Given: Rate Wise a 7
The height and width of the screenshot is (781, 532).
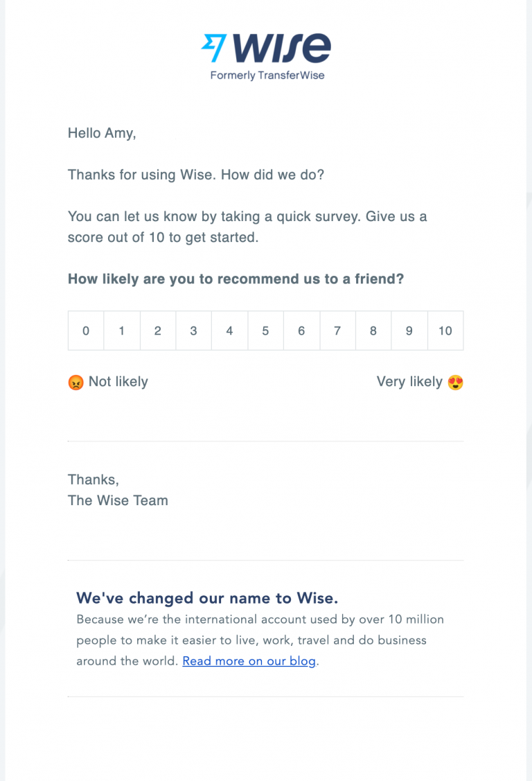Looking at the screenshot, I should tap(337, 331).
